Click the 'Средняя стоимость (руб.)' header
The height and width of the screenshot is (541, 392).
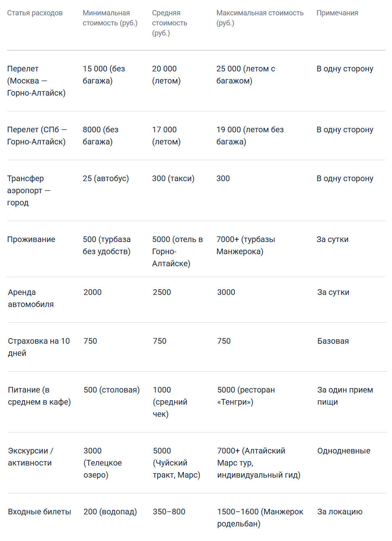click(170, 23)
